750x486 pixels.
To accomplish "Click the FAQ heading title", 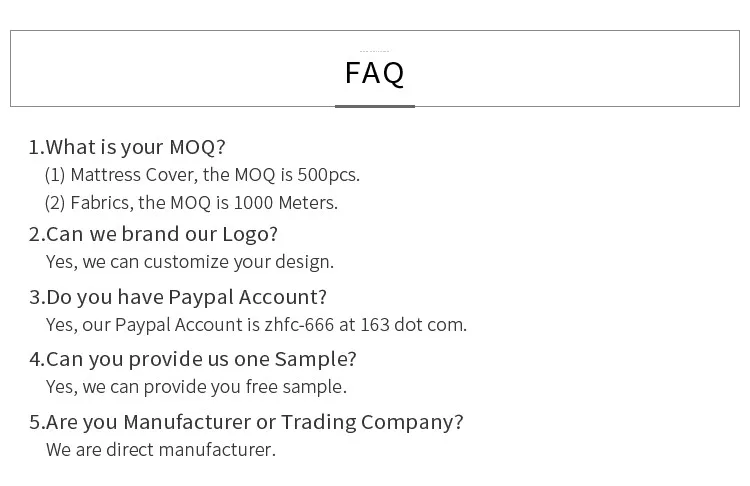I will point(374,73).
